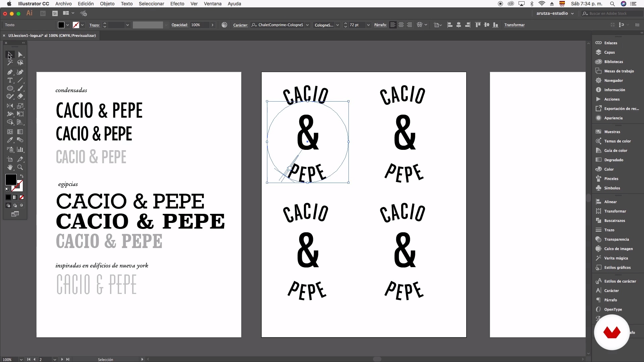
Task: Select the Direct Selection tool
Action: 20,54
